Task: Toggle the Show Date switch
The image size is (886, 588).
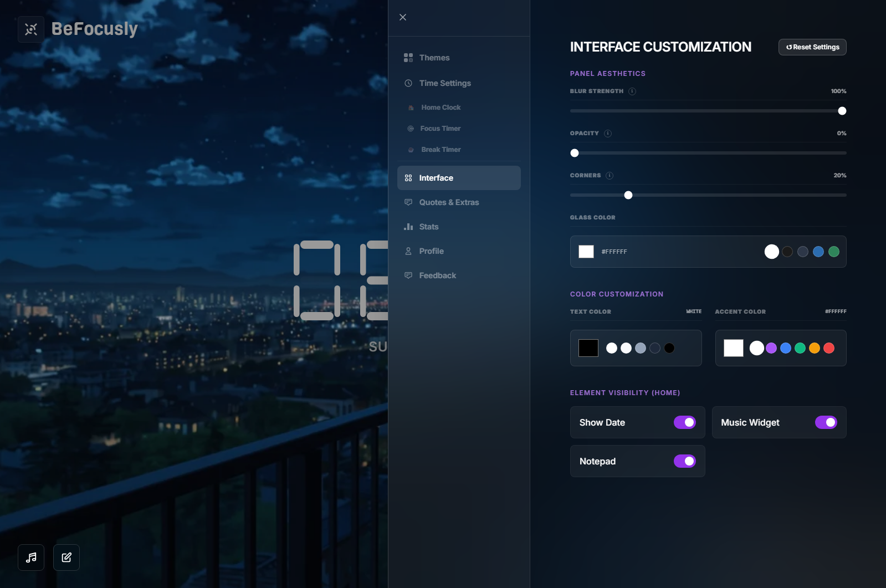Action: pos(685,422)
